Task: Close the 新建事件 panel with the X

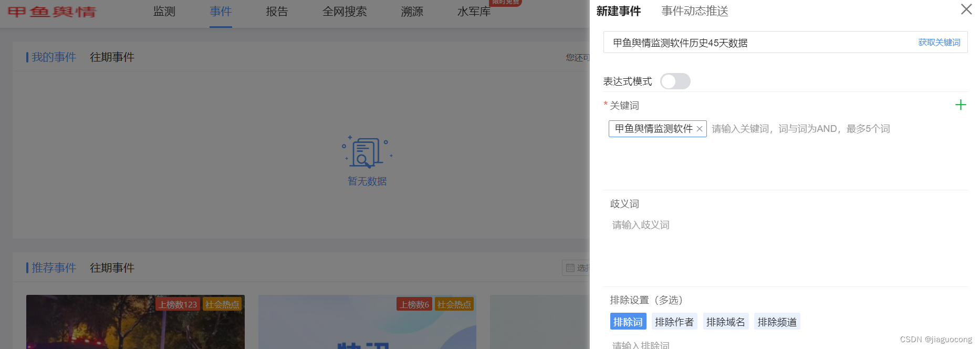Action: coord(966,9)
